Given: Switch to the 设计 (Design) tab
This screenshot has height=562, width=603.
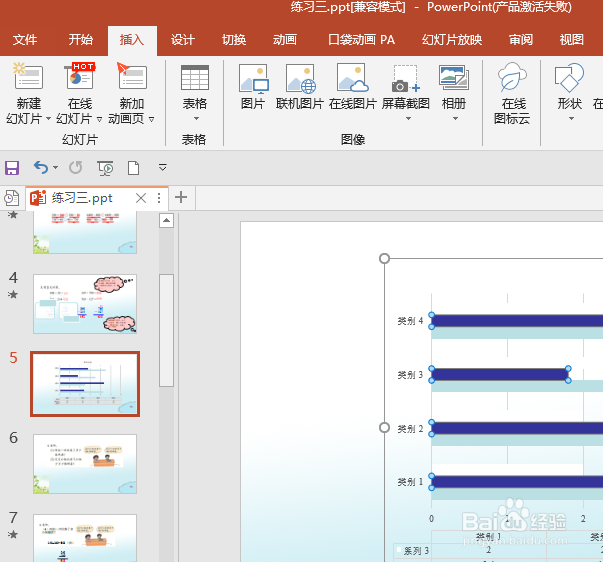Looking at the screenshot, I should tap(183, 40).
